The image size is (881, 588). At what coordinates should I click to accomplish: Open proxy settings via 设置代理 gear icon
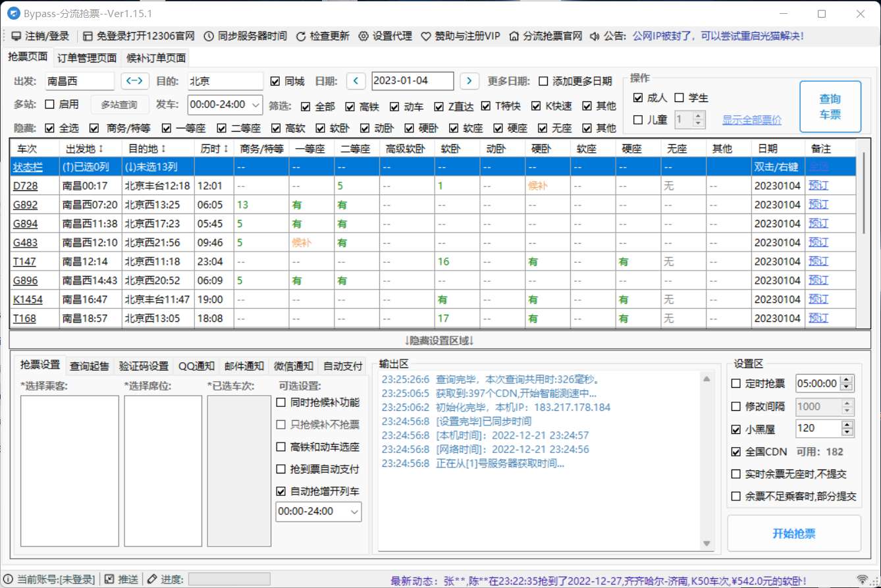[x=364, y=36]
